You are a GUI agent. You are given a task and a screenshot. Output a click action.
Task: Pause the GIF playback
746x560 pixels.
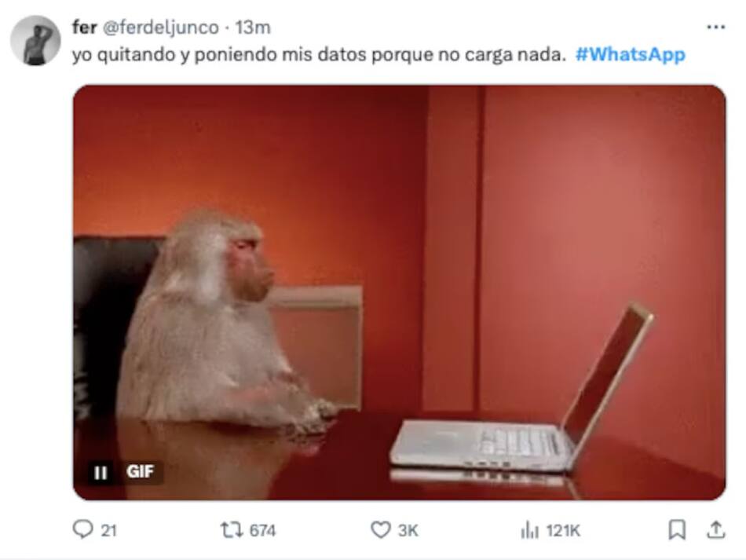tap(101, 473)
